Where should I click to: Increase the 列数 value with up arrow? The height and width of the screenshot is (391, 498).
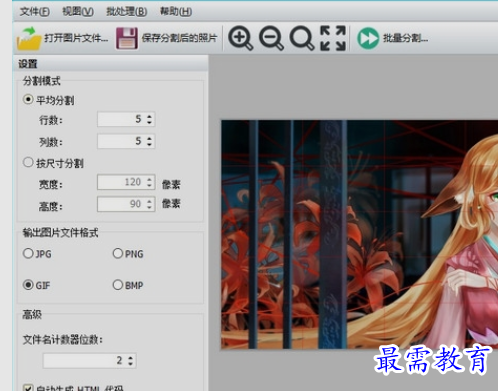[x=149, y=138]
